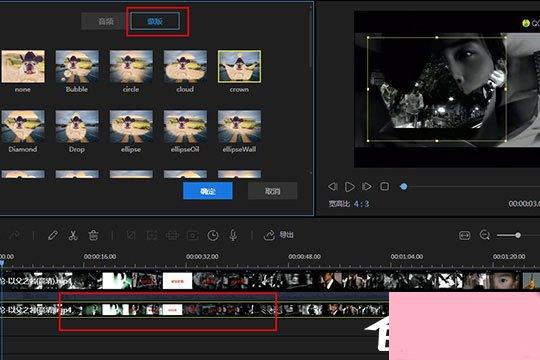Select the lower picture-in-picture track clip
This screenshot has width=540, height=360.
[x=195, y=310]
